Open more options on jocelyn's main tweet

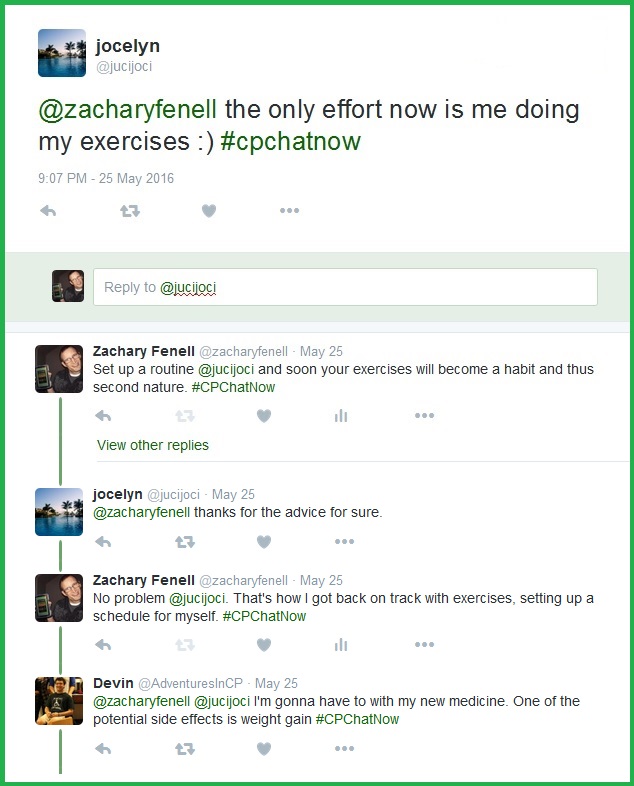pyautogui.click(x=289, y=211)
